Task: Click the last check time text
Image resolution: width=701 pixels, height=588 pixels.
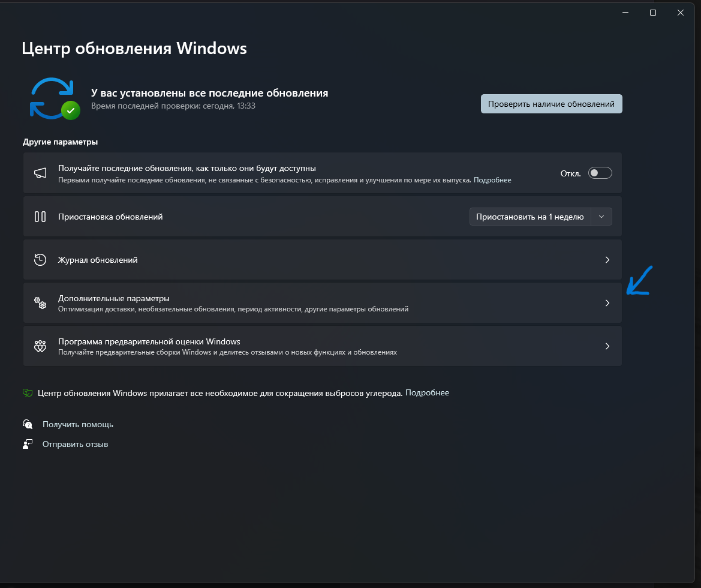Action: 173,106
